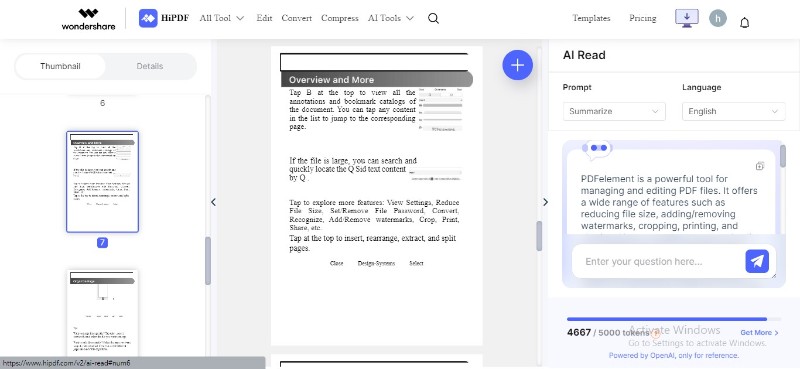The width and height of the screenshot is (800, 369).
Task: Open the Language English dropdown
Action: [x=734, y=111]
